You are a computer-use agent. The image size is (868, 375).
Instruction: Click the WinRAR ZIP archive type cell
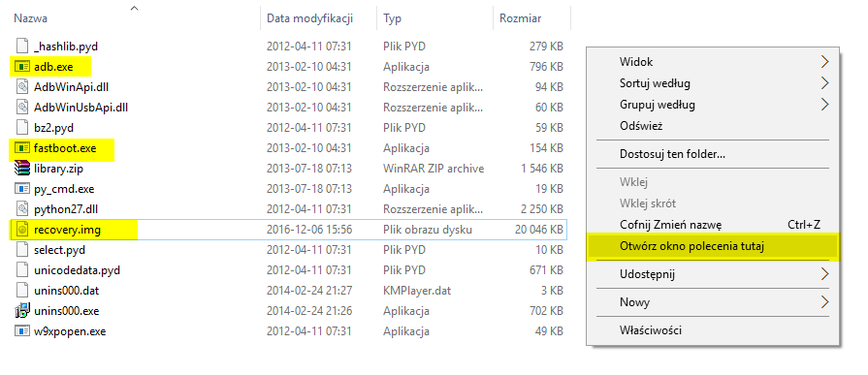434,169
